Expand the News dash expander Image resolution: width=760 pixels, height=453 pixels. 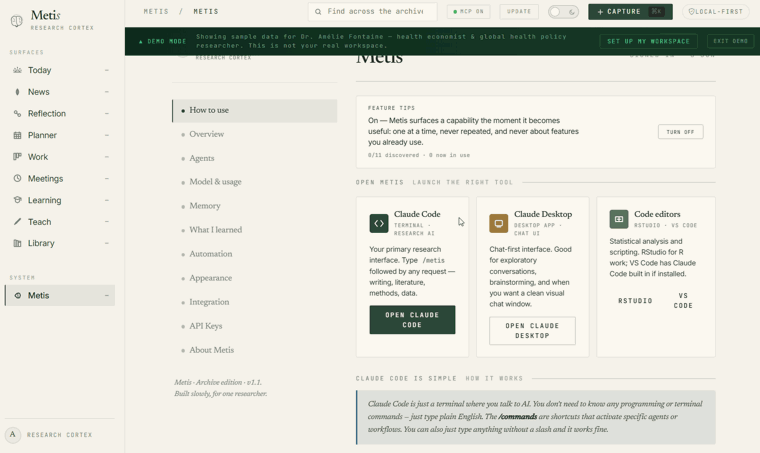click(x=107, y=92)
